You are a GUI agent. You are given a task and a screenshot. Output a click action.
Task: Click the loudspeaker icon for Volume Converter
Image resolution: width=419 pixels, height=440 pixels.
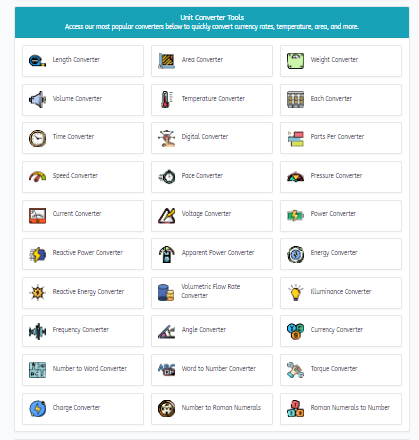(37, 99)
